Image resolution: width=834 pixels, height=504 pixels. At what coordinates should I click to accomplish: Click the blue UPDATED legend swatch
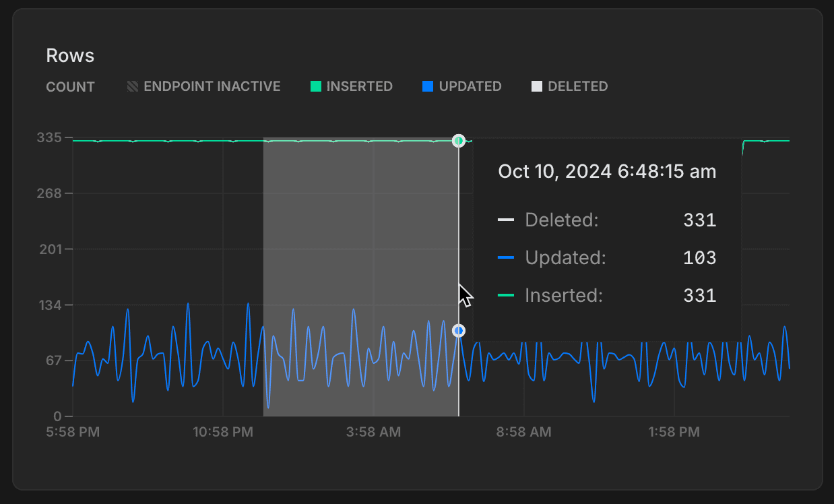click(427, 86)
